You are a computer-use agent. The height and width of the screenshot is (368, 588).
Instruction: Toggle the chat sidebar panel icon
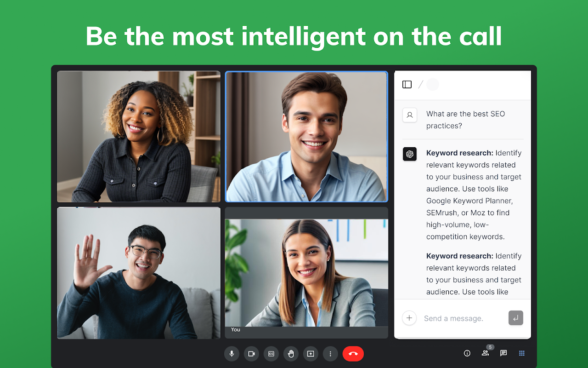[x=407, y=85]
